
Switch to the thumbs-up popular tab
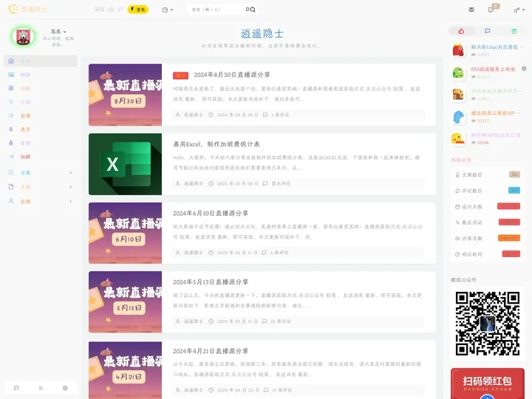pos(461,31)
